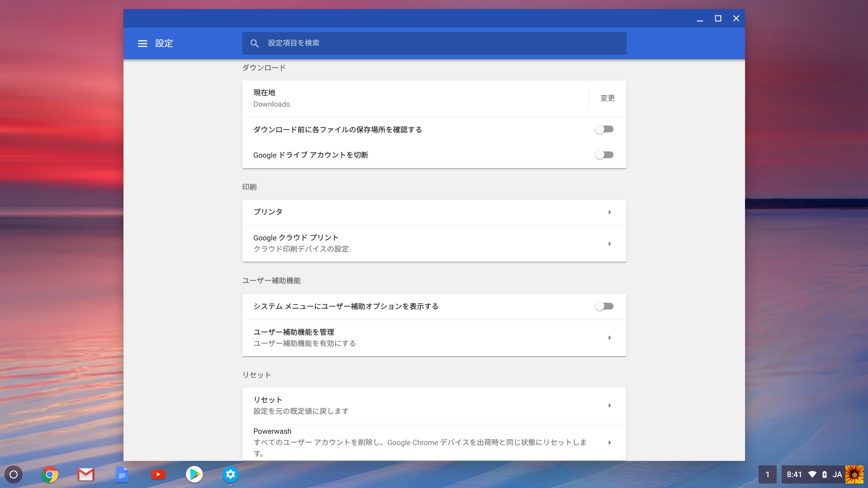Open the Settings app in the shelf
The image size is (868, 488).
(231, 474)
